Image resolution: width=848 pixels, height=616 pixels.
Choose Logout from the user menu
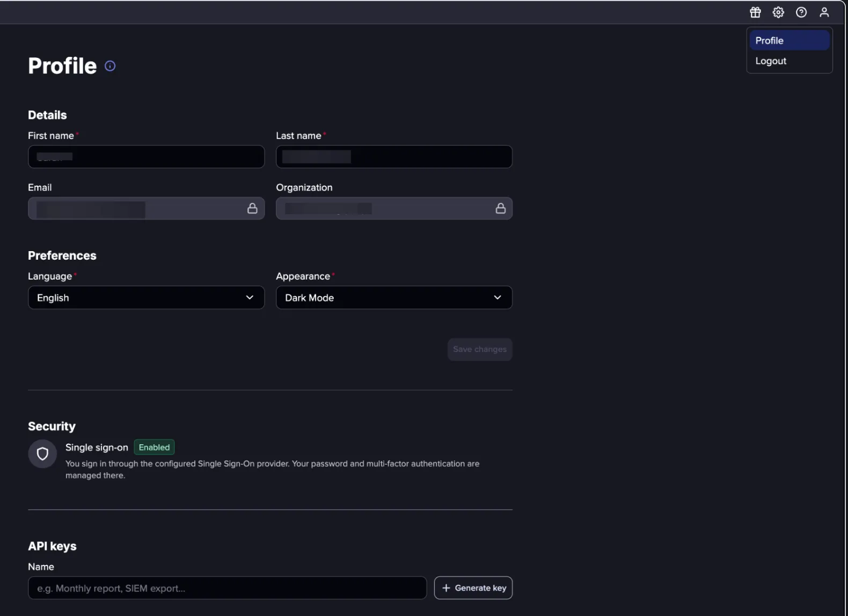(789, 61)
